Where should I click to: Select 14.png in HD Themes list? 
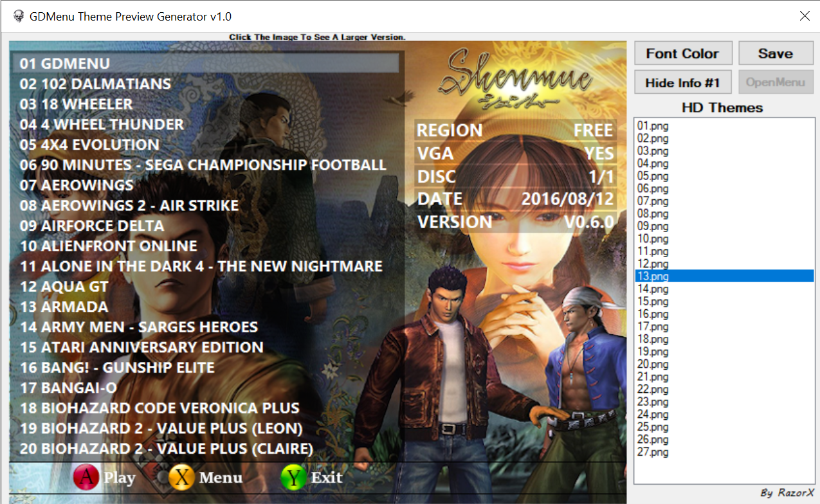(724, 289)
